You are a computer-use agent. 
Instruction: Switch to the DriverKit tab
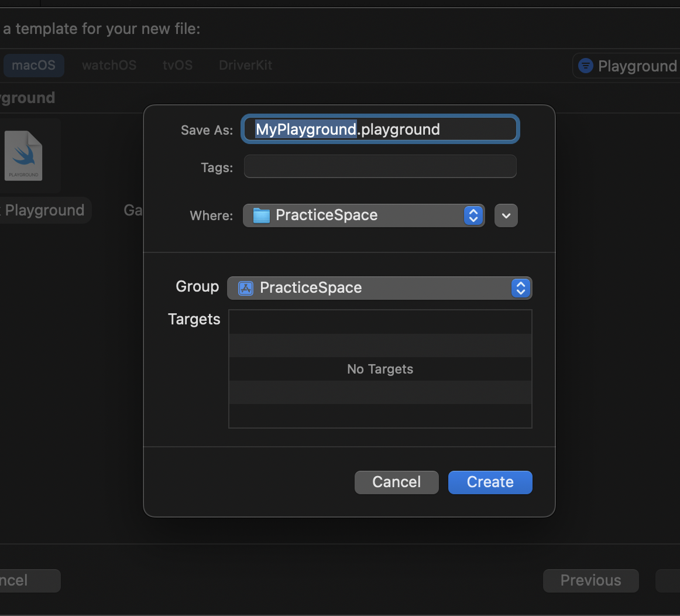tap(245, 65)
